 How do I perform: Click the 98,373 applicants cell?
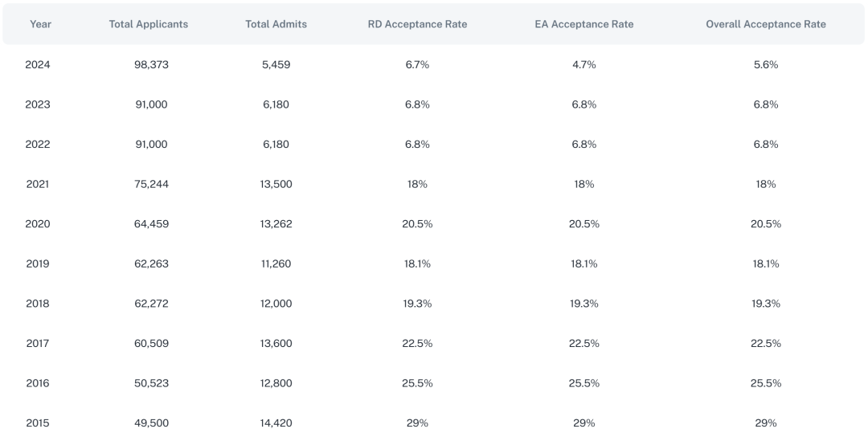151,64
